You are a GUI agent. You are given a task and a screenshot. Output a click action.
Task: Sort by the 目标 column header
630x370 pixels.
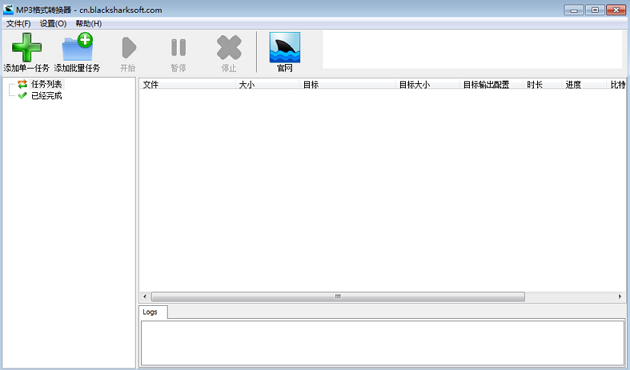coord(347,84)
